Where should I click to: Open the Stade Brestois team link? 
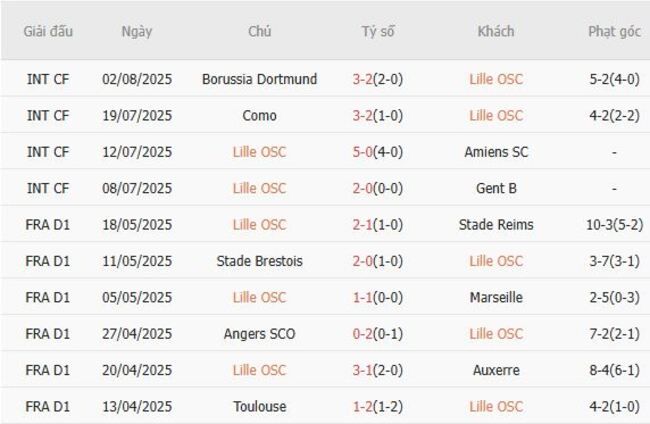point(259,261)
